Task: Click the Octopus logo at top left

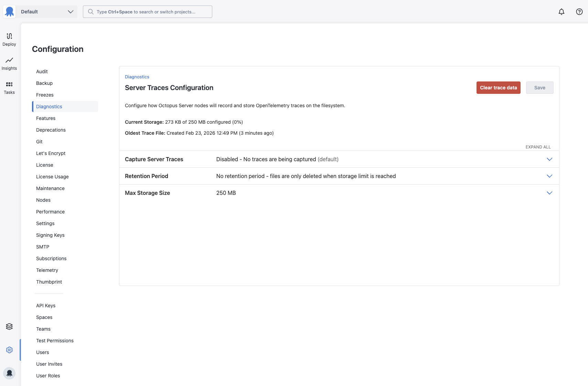Action: 9,11
